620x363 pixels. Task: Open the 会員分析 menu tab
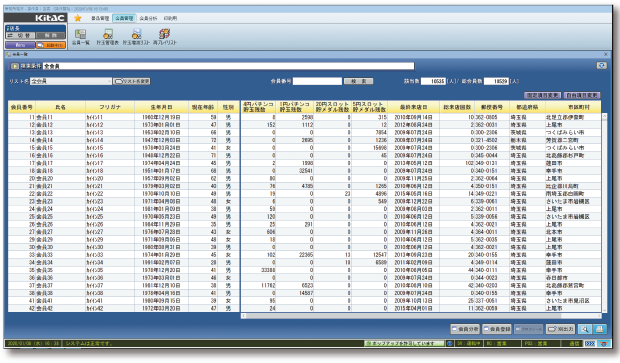coord(148,18)
